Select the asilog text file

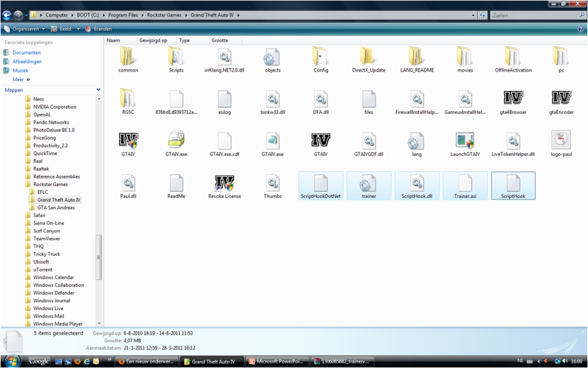(224, 102)
